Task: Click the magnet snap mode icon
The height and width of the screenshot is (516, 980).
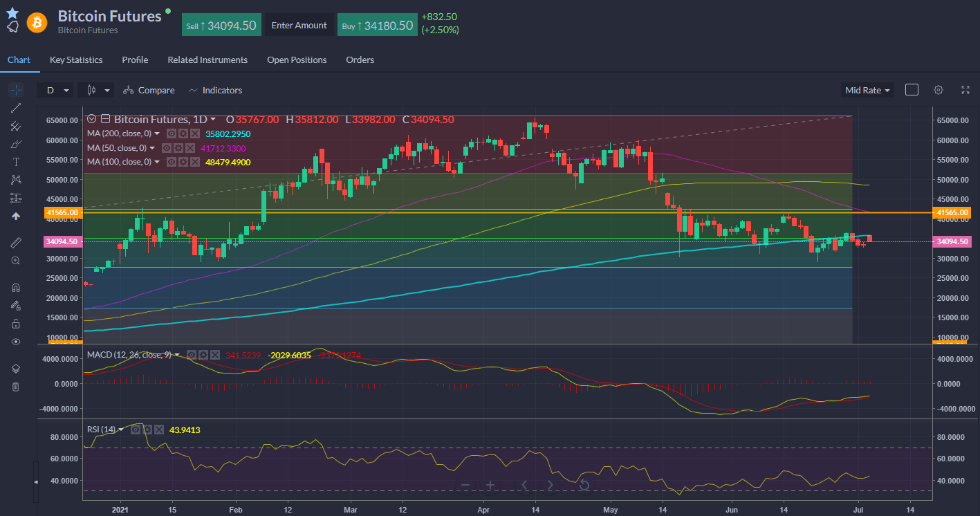Action: [16, 287]
